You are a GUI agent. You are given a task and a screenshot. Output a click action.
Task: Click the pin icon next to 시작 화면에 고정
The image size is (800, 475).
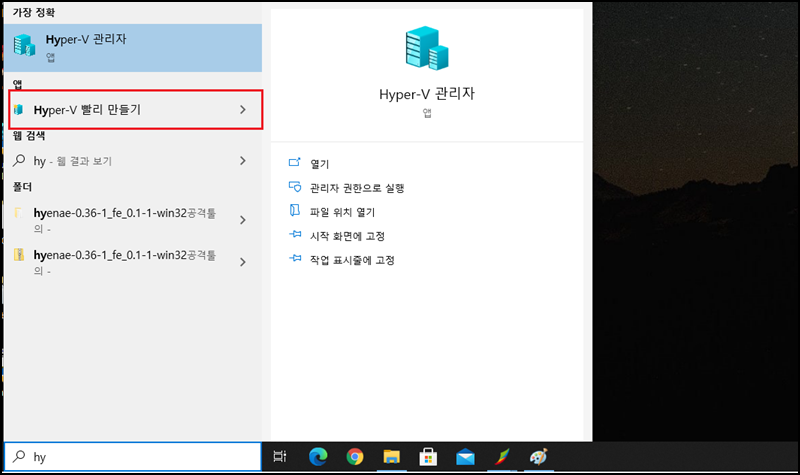tap(295, 234)
